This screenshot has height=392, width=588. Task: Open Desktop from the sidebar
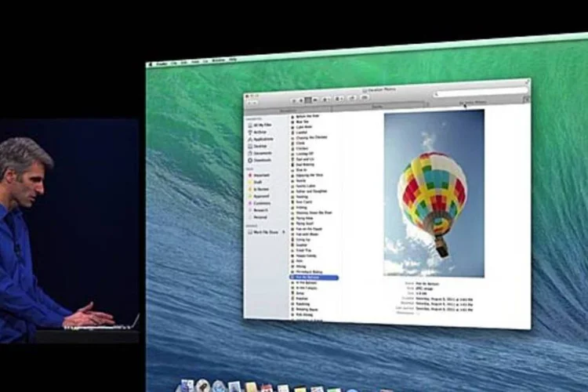click(258, 146)
